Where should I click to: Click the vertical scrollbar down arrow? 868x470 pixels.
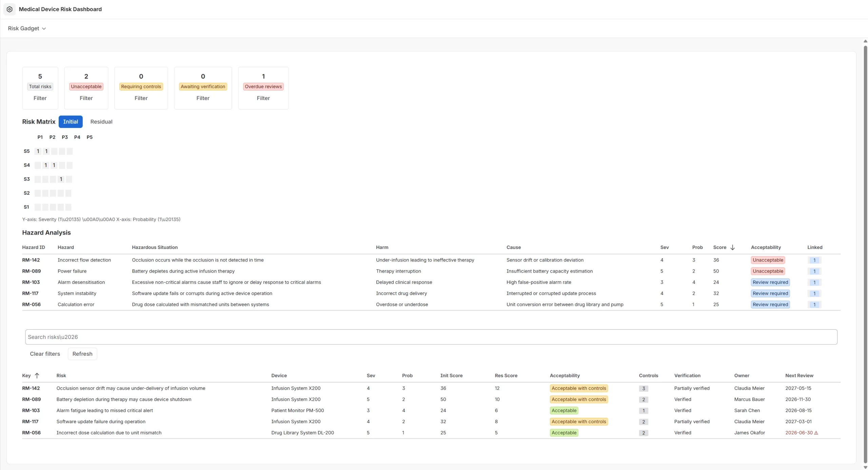pyautogui.click(x=865, y=467)
